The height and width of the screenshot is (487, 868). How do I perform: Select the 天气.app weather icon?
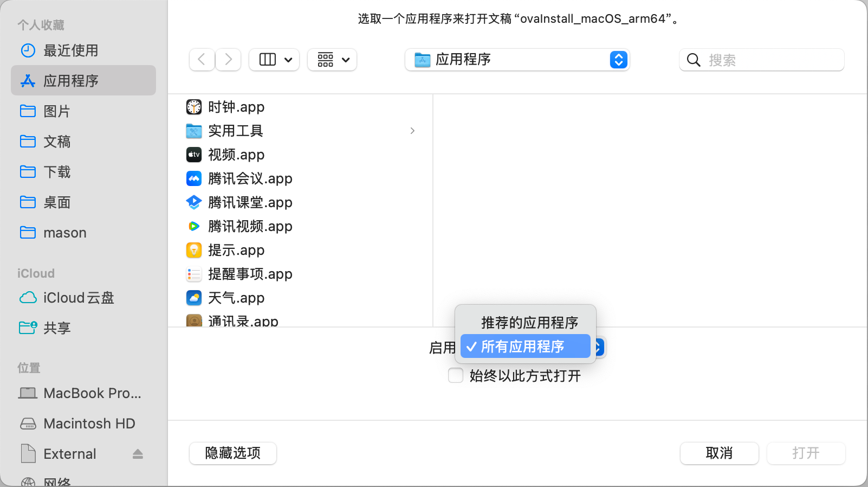point(194,298)
